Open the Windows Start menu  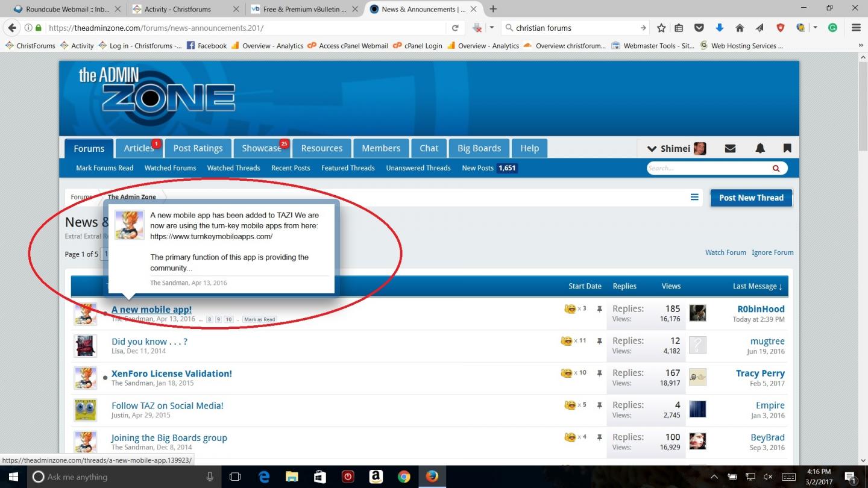tap(13, 477)
